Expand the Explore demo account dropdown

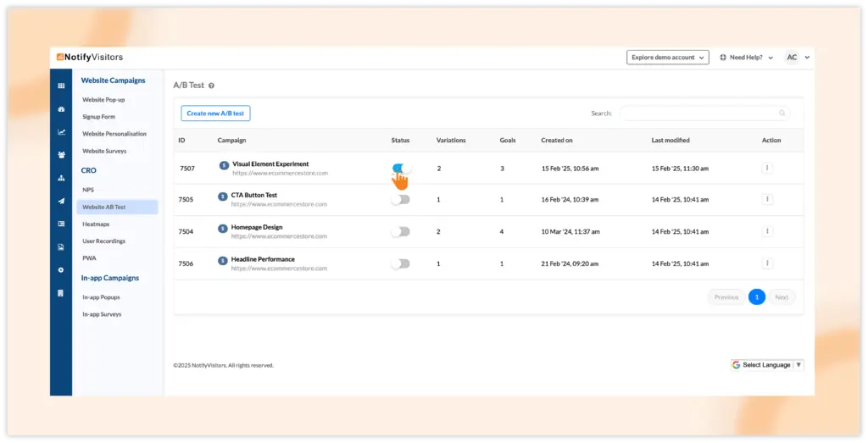(667, 58)
